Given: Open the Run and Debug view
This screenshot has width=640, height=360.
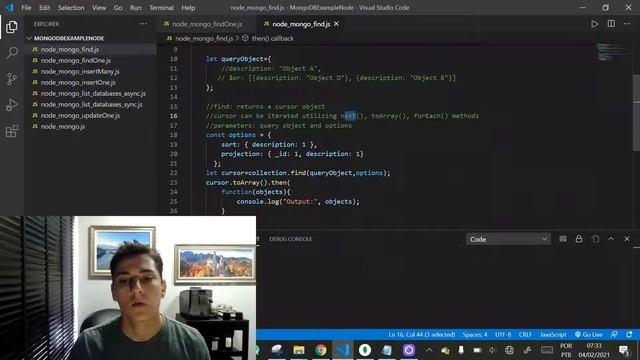Looking at the screenshot, I should coord(12,105).
